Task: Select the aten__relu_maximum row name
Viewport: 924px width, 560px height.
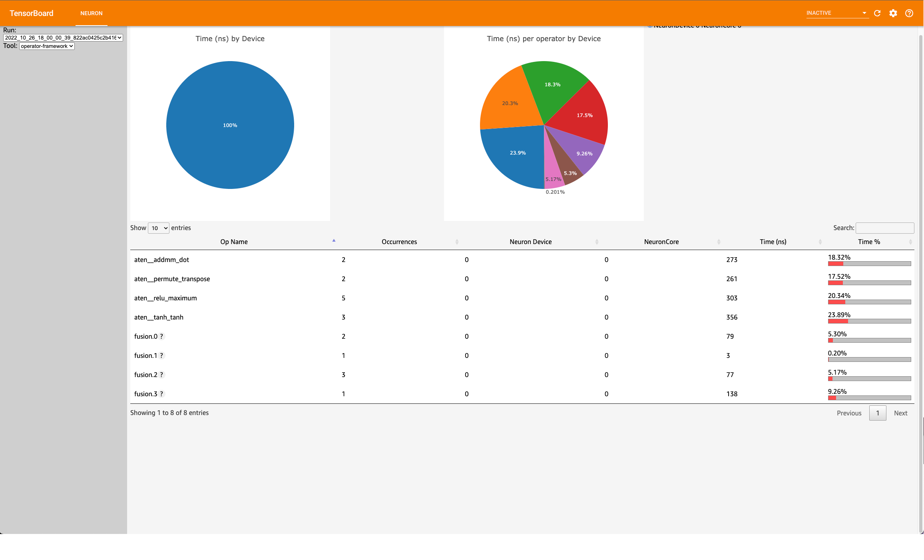Action: tap(165, 298)
